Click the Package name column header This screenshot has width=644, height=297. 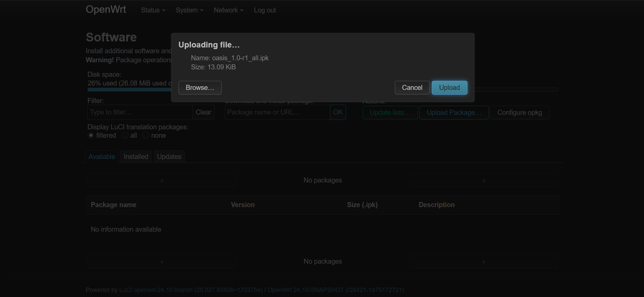113,205
